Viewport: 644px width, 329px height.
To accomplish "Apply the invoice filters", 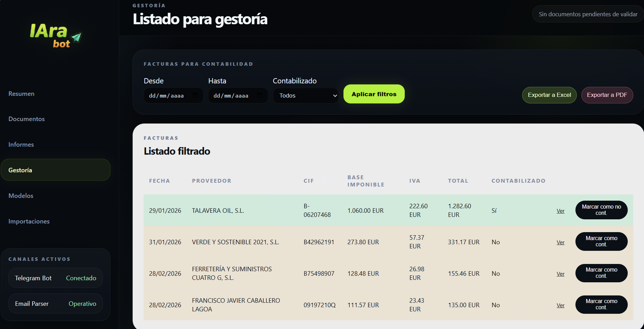I will [x=374, y=94].
